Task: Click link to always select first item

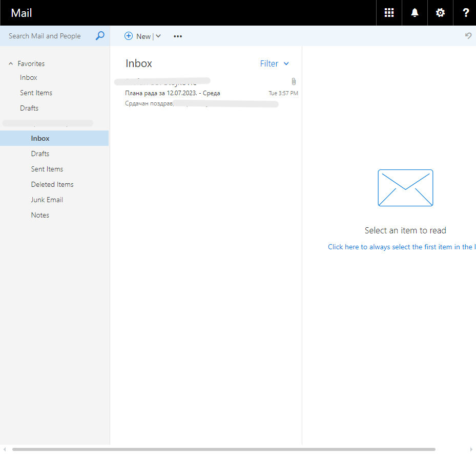Action: click(402, 247)
